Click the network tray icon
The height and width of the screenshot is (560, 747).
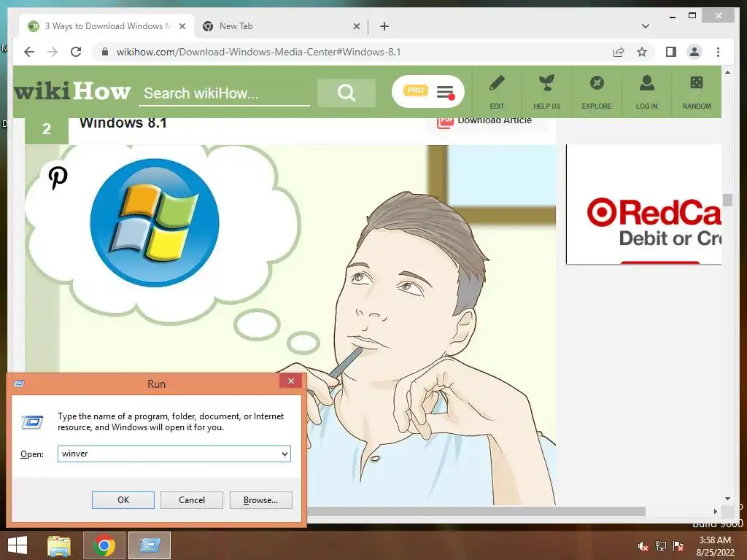(x=661, y=546)
